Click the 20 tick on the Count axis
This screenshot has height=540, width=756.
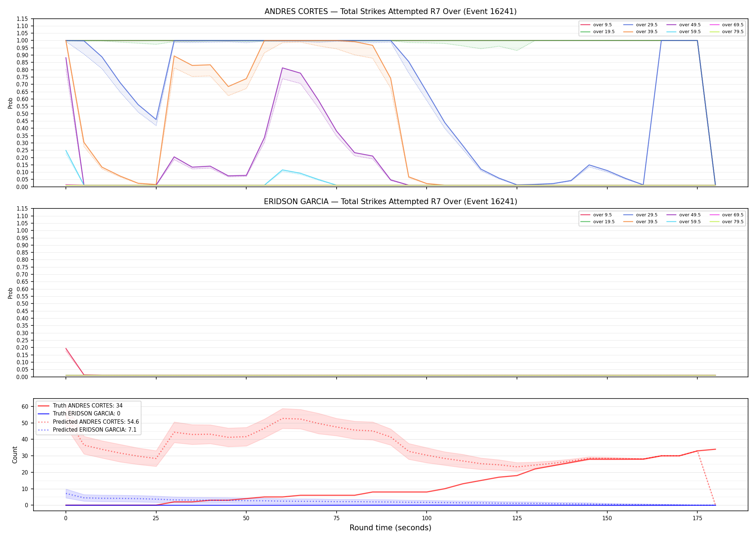[x=25, y=473]
